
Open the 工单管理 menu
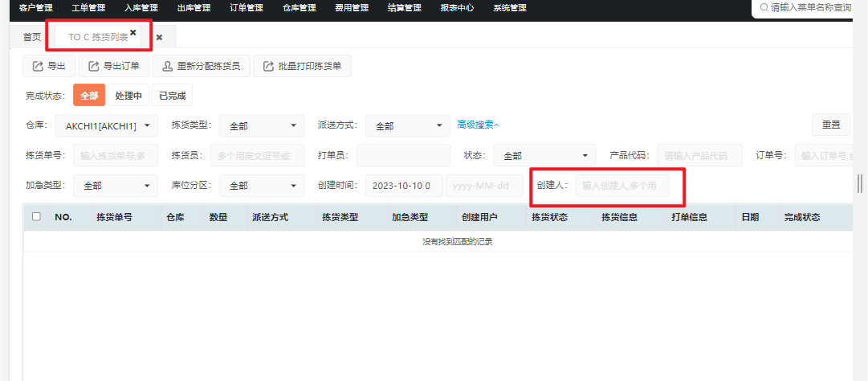pos(88,8)
